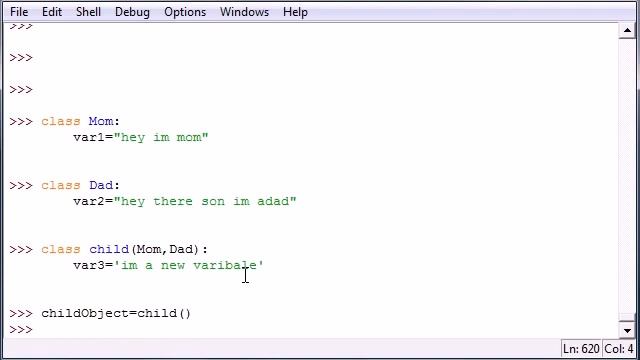This screenshot has width=640, height=360.
Task: Click the var1 "hey im mom" line
Action: [141, 137]
